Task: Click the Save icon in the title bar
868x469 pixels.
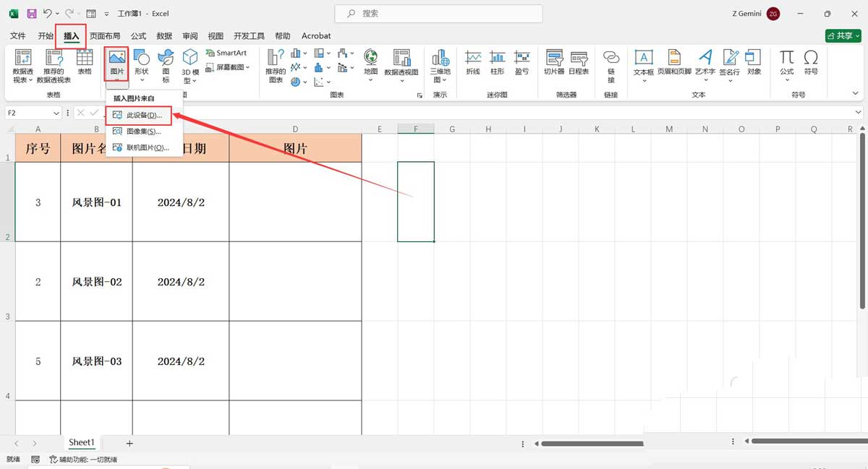Action: coord(31,14)
